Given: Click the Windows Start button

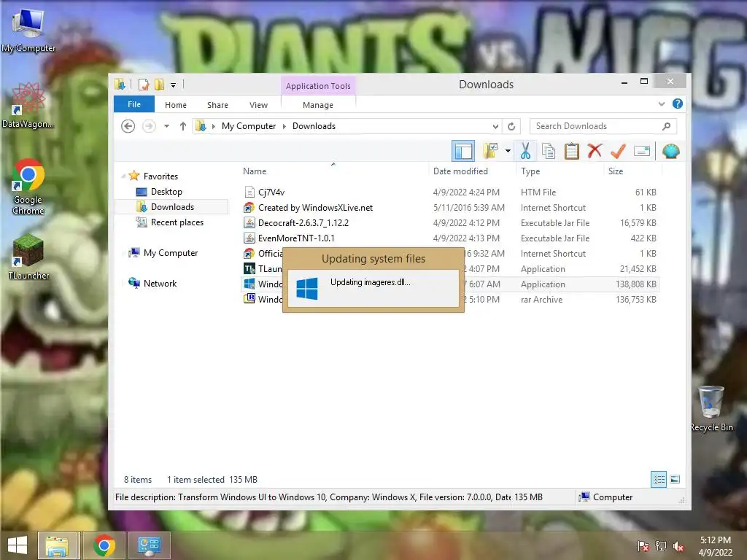Looking at the screenshot, I should tap(18, 545).
